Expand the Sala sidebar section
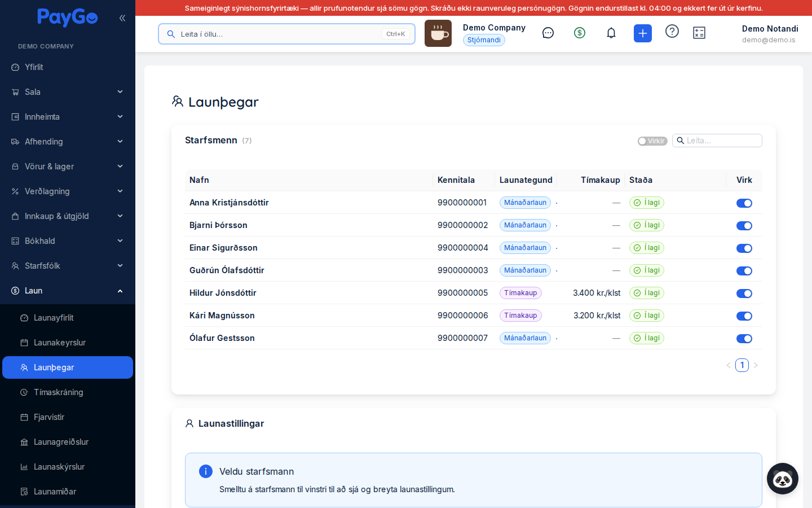 pos(68,92)
